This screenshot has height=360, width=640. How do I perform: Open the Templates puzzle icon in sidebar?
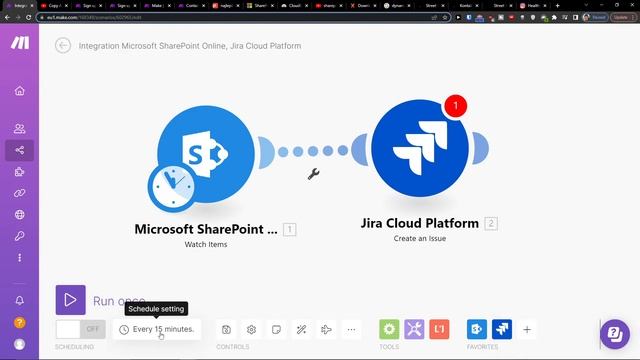click(20, 172)
